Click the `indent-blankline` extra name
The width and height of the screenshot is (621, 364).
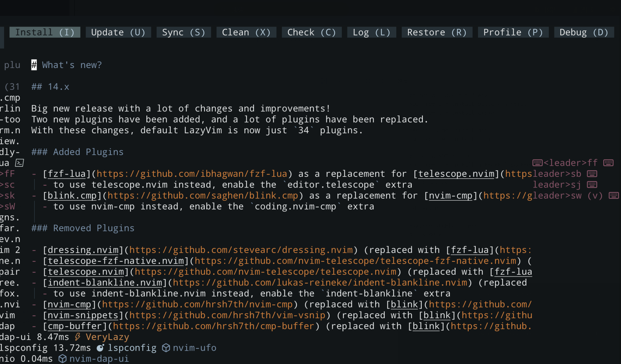(369, 293)
